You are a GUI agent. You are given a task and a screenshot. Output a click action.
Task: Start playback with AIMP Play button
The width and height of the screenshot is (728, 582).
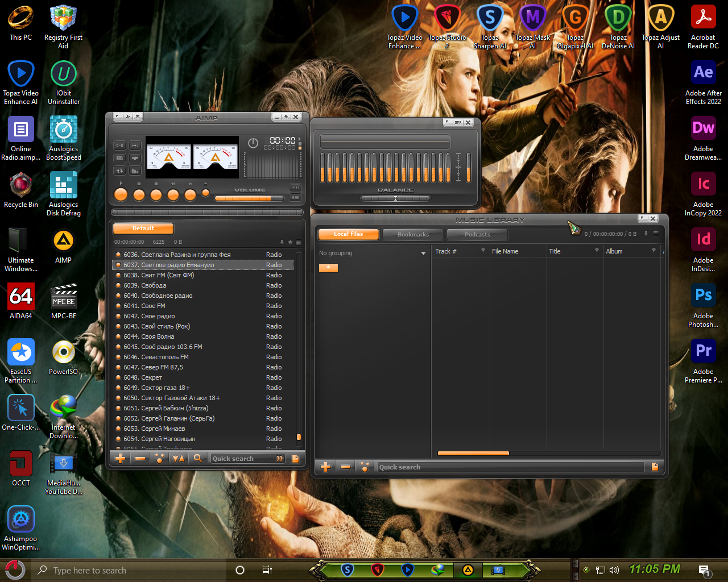pyautogui.click(x=121, y=194)
